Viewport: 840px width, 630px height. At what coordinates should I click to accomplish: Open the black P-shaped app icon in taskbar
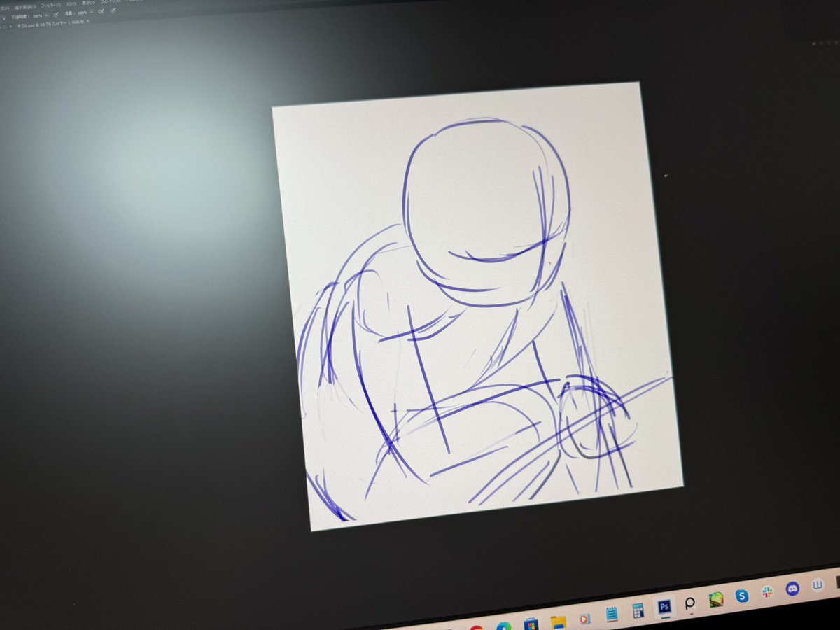pyautogui.click(x=689, y=603)
